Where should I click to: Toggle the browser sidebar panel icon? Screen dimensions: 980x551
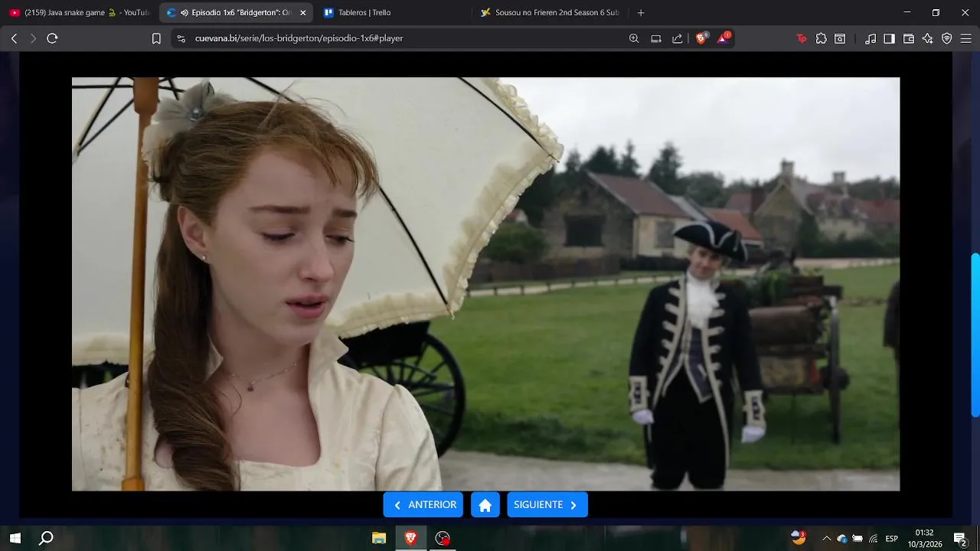click(889, 38)
